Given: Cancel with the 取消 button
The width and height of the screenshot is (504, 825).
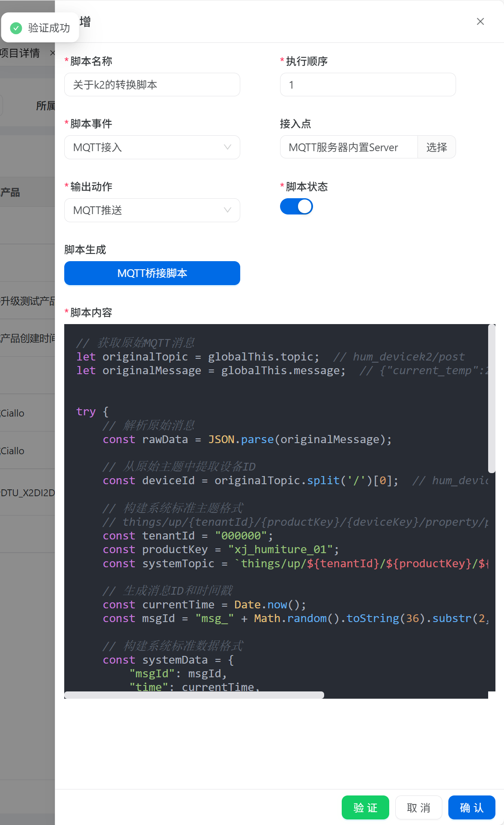Looking at the screenshot, I should [418, 807].
